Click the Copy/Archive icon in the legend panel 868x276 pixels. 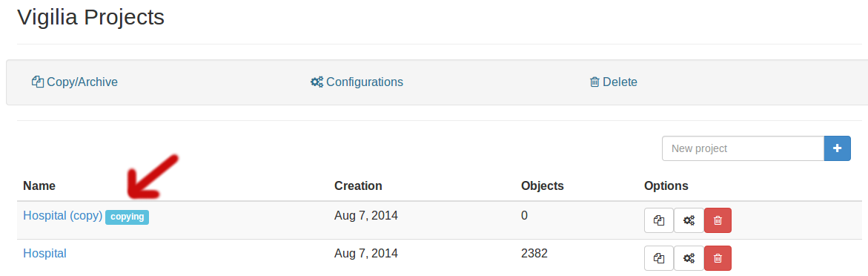38,82
